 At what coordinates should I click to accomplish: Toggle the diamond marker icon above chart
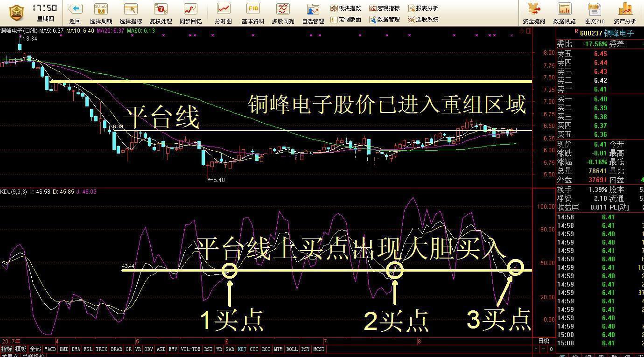pos(522,31)
